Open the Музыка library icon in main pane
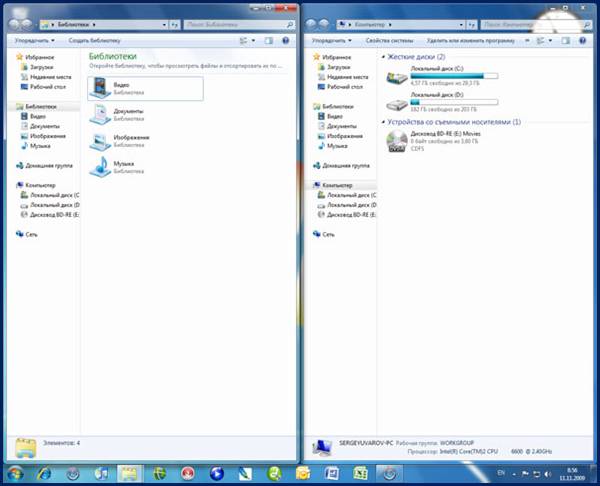The width and height of the screenshot is (600, 486). 100,167
